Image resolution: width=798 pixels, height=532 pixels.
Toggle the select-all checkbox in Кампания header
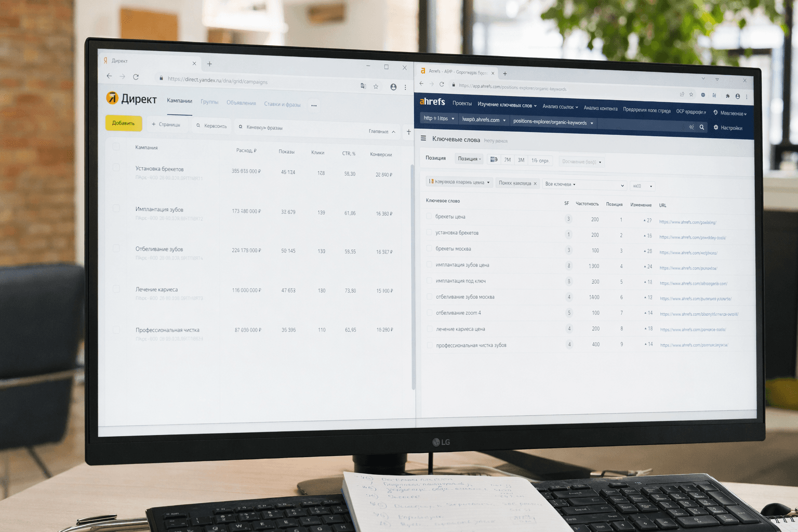[x=116, y=147]
